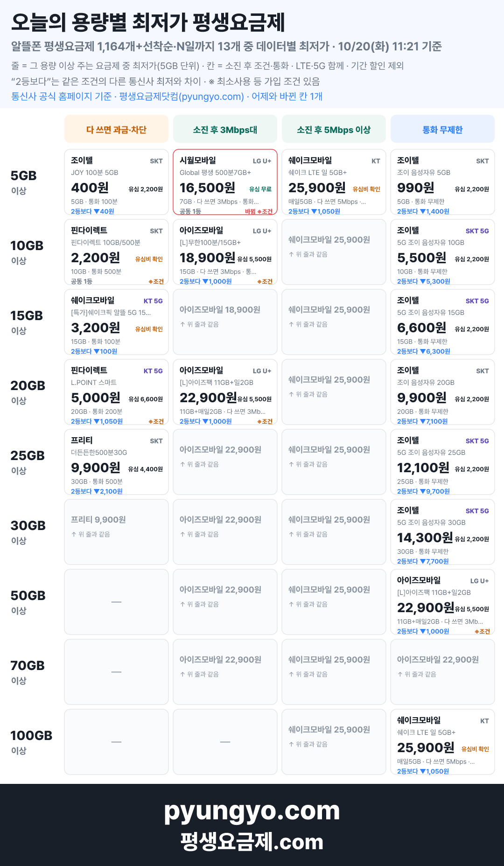Screen dimensions: 504x866
Task: Click '2등보다 ▼100원' comparison text
Action: pos(94,351)
